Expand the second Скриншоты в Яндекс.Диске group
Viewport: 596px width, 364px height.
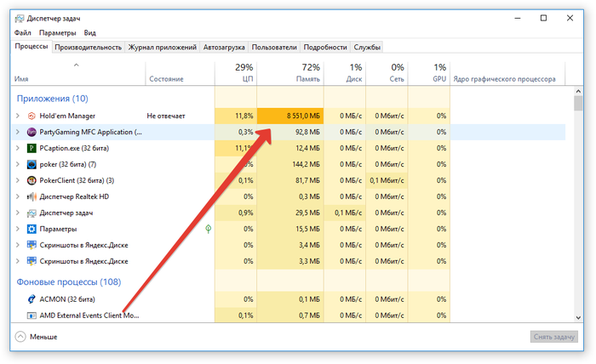pos(18,261)
